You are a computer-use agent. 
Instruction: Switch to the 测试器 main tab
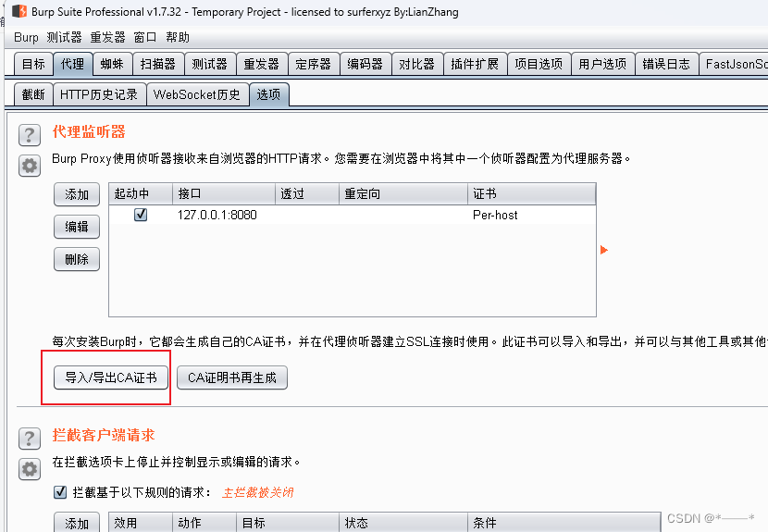tap(210, 64)
